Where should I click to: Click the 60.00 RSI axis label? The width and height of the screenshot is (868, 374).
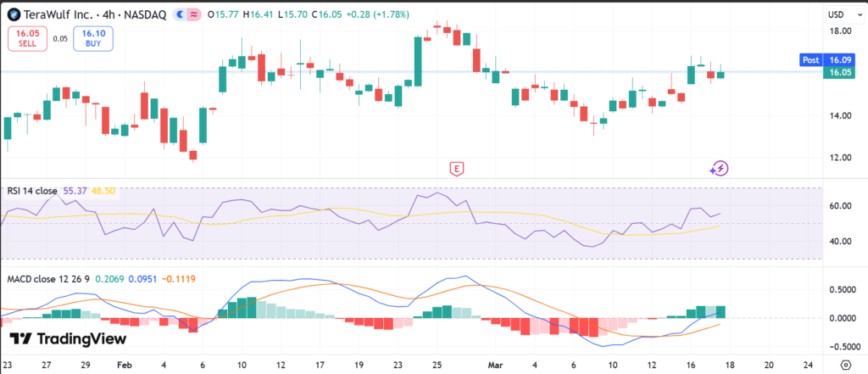tap(840, 205)
